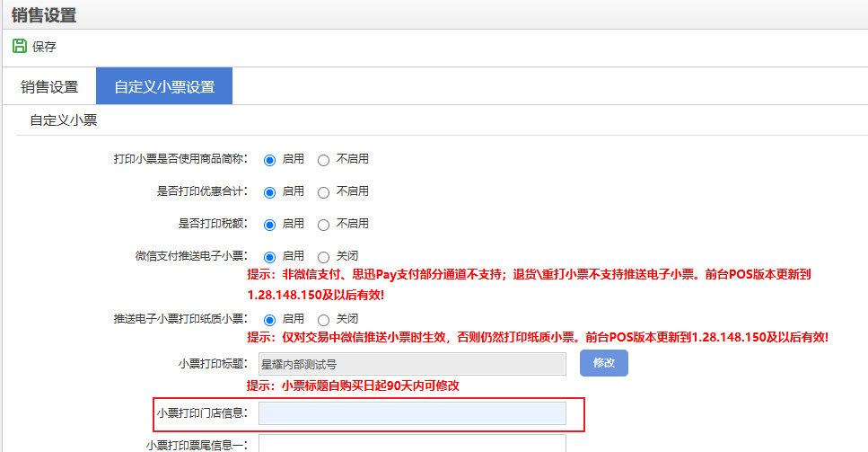Enable 微信支付推送电子小票
The width and height of the screenshot is (868, 452).
[269, 257]
